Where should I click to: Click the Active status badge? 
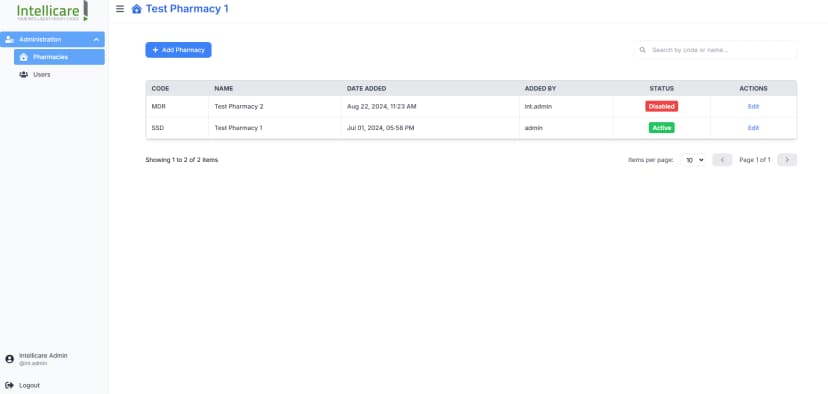click(x=662, y=128)
